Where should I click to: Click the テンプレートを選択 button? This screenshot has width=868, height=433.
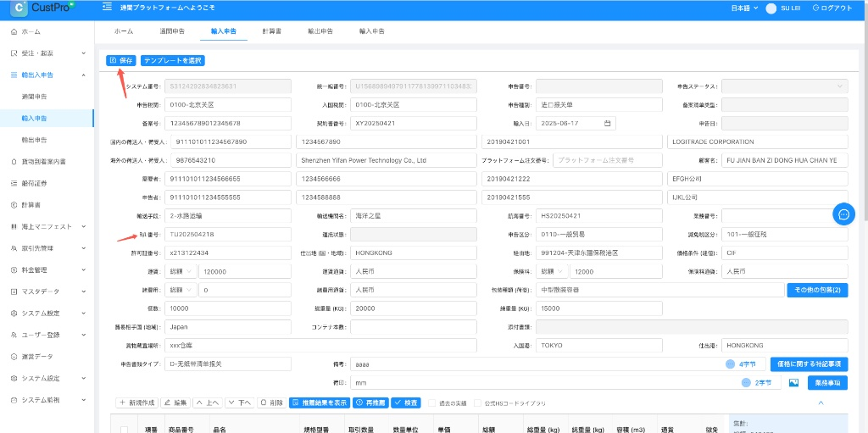tap(173, 60)
